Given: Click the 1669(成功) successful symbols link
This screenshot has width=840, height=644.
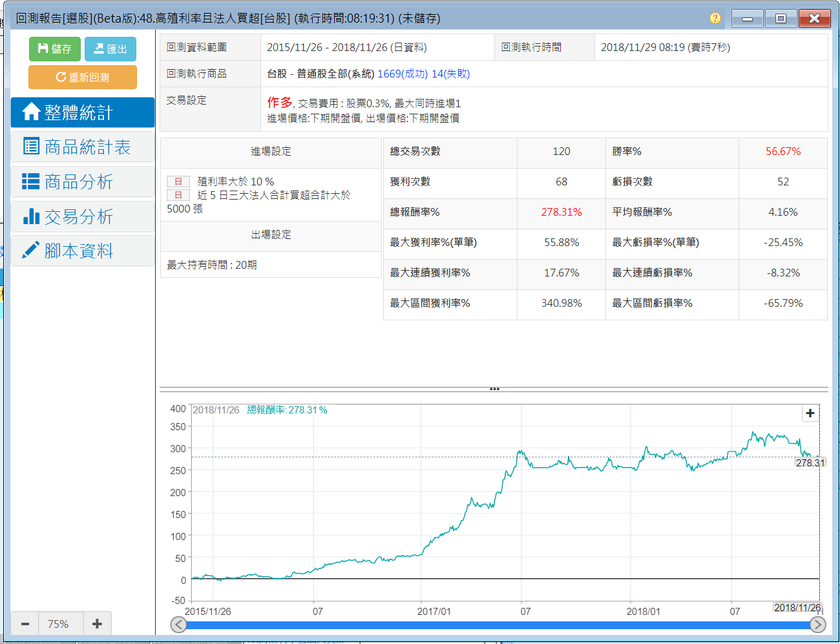Looking at the screenshot, I should (x=402, y=74).
